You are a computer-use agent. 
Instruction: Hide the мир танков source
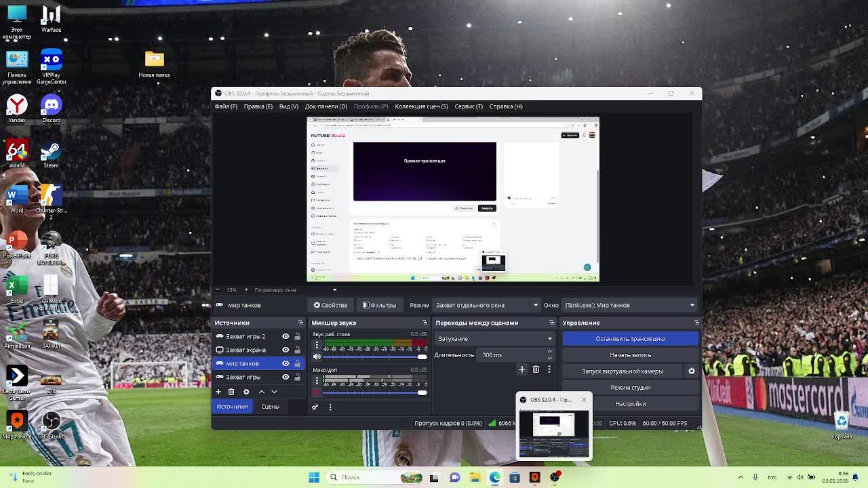pyautogui.click(x=285, y=363)
